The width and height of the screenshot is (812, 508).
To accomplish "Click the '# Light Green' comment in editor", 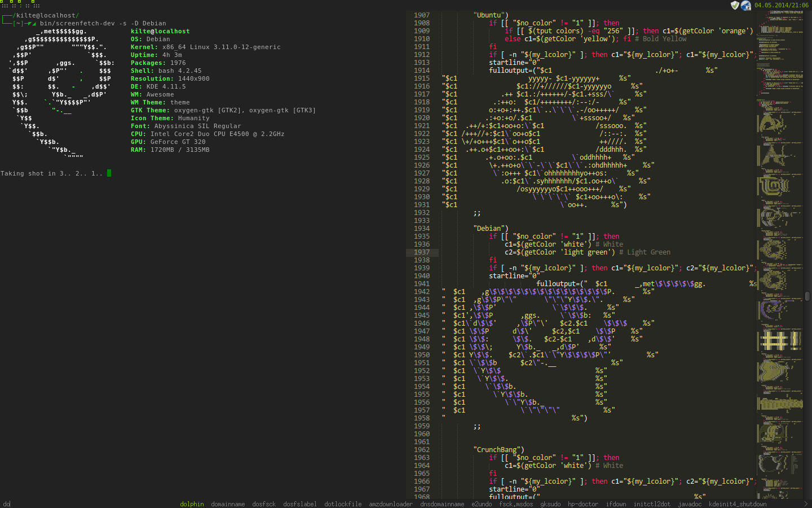I will pyautogui.click(x=645, y=252).
